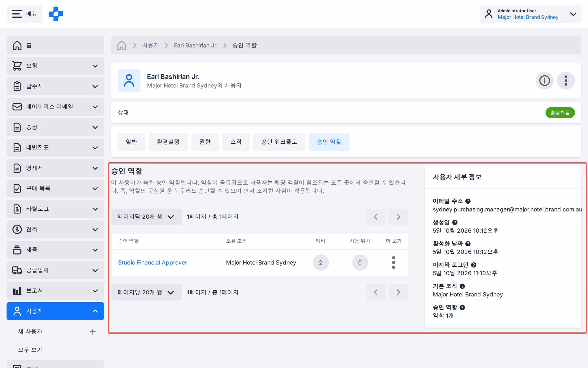The image size is (588, 368).
Task: Collapse the 사용자 sidebar section
Action: (x=55, y=311)
